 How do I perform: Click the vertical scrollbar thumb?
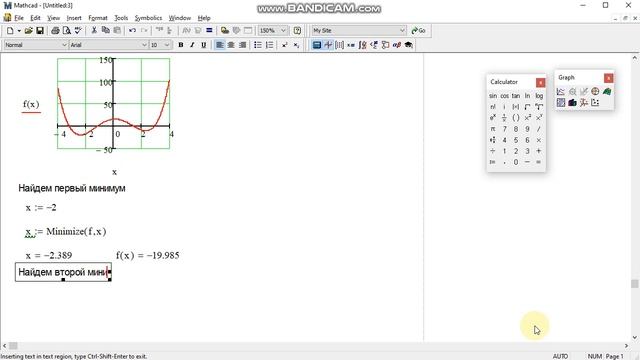pyautogui.click(x=635, y=284)
